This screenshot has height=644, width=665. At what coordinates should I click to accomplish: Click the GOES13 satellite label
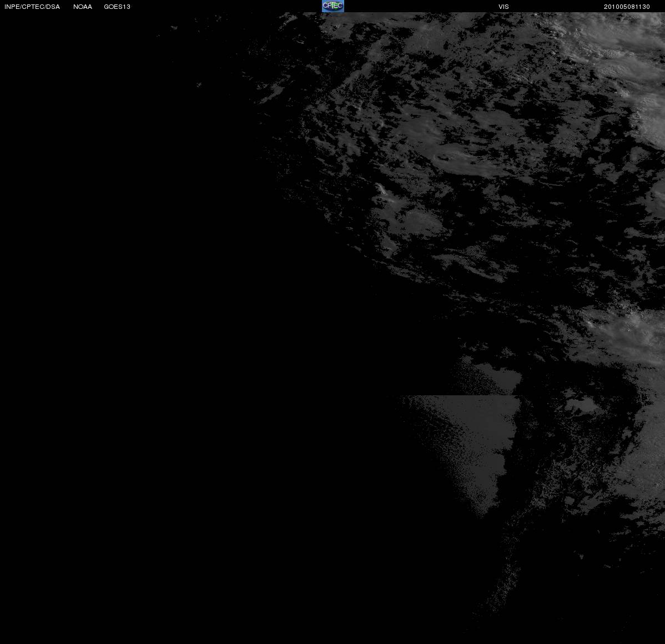[117, 7]
